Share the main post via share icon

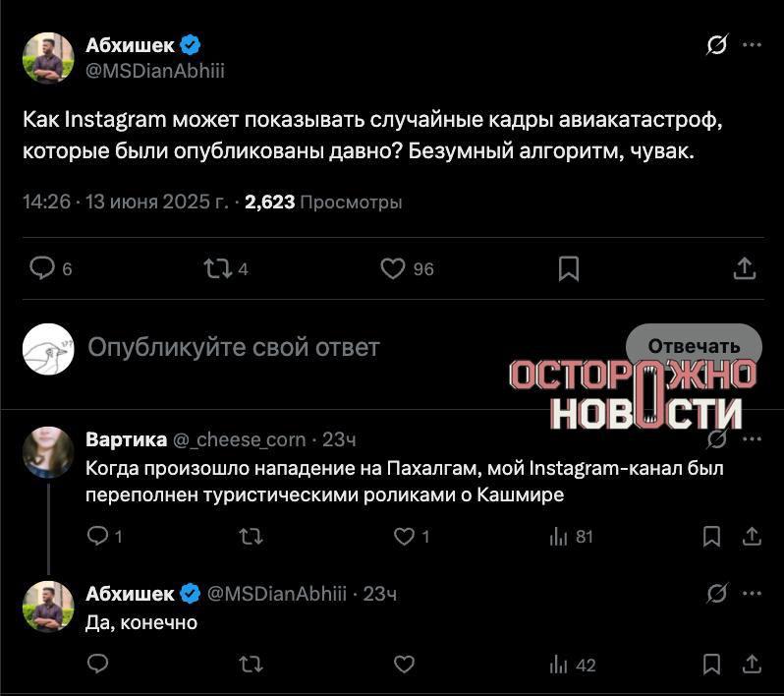(745, 268)
